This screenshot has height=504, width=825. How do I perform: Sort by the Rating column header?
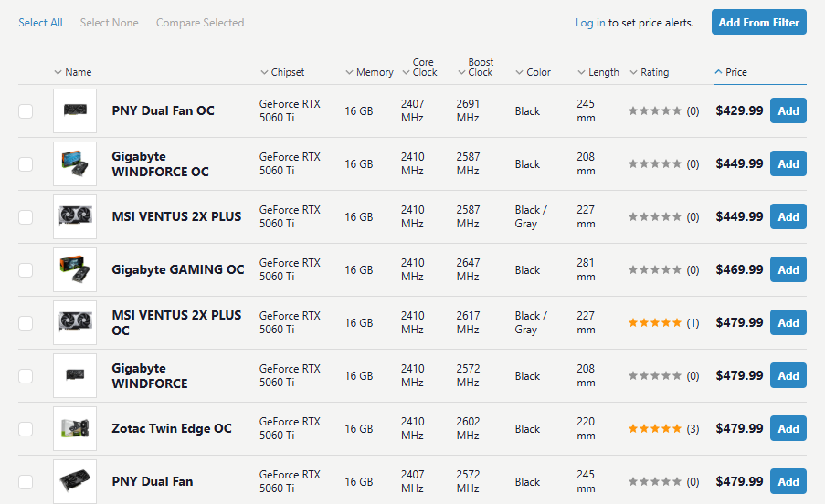pyautogui.click(x=650, y=72)
